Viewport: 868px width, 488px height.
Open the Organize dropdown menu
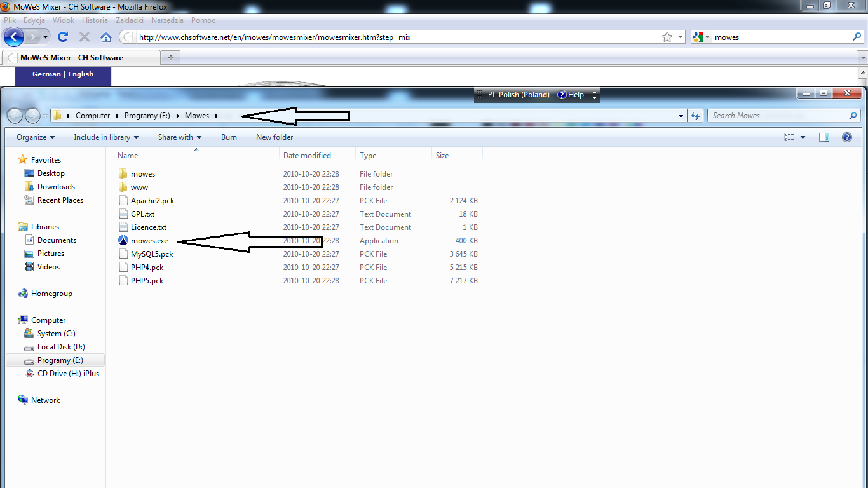[x=36, y=137]
